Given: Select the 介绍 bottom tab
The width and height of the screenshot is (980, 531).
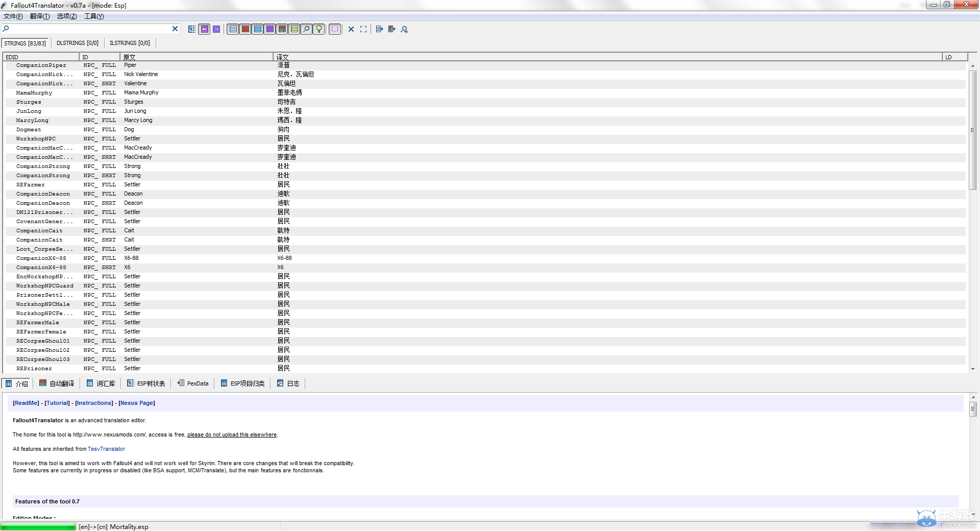Looking at the screenshot, I should (17, 383).
